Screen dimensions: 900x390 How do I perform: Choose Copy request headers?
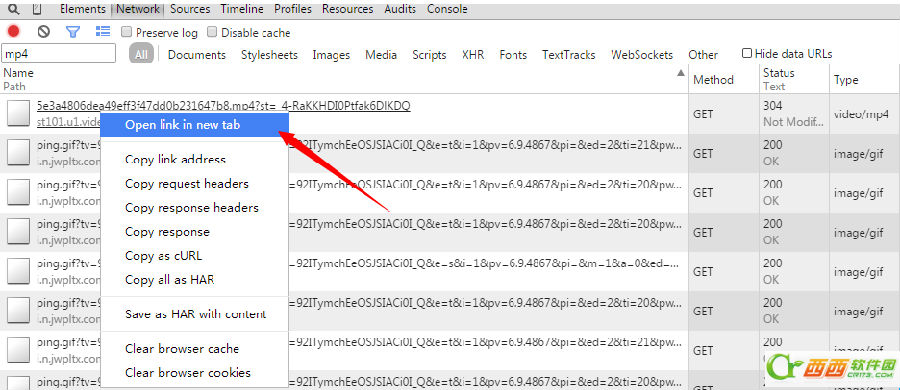click(194, 184)
